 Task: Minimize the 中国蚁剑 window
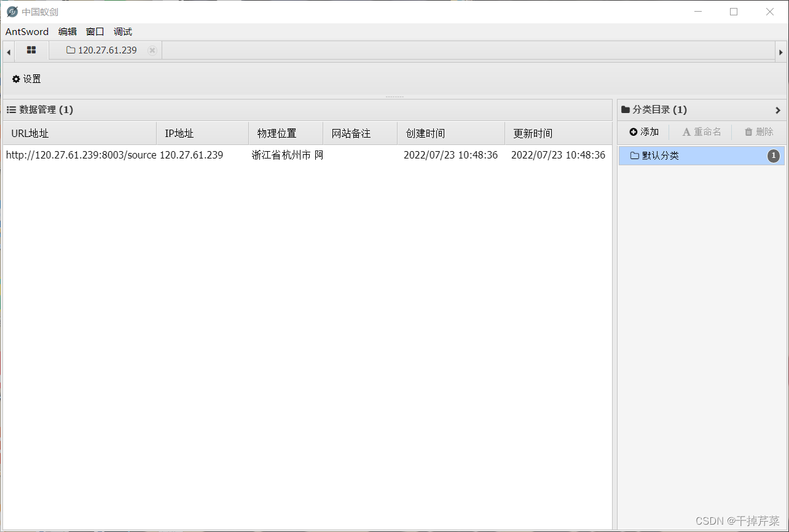(x=697, y=12)
